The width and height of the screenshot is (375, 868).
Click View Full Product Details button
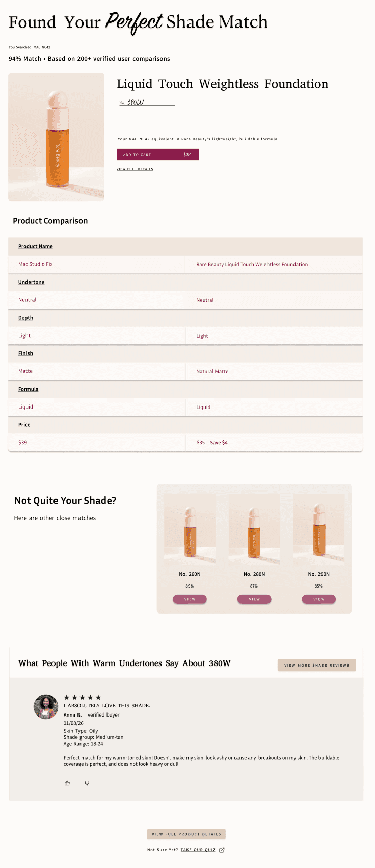pyautogui.click(x=186, y=834)
